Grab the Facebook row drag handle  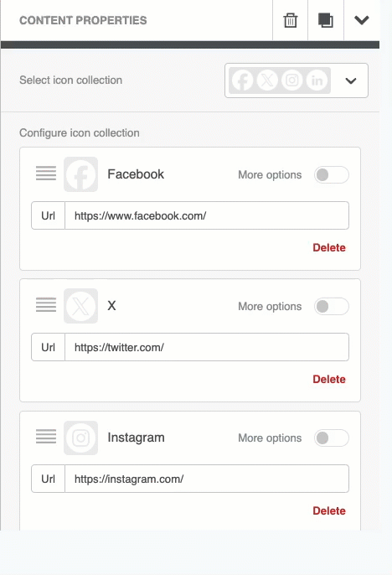[x=46, y=173]
